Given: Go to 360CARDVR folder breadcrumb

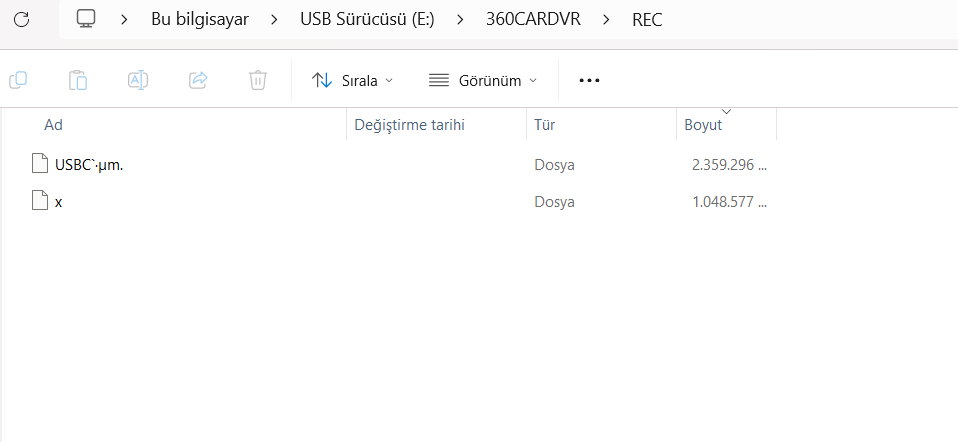Looking at the screenshot, I should coord(536,19).
